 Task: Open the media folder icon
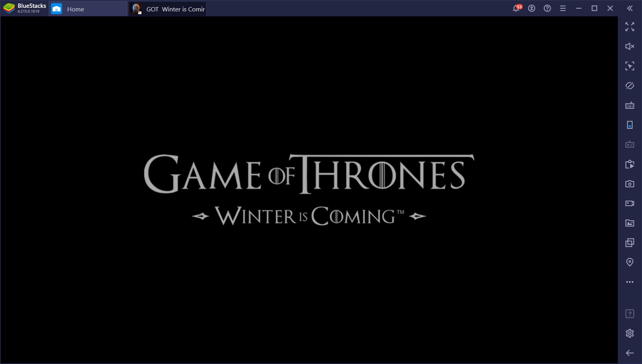click(630, 223)
